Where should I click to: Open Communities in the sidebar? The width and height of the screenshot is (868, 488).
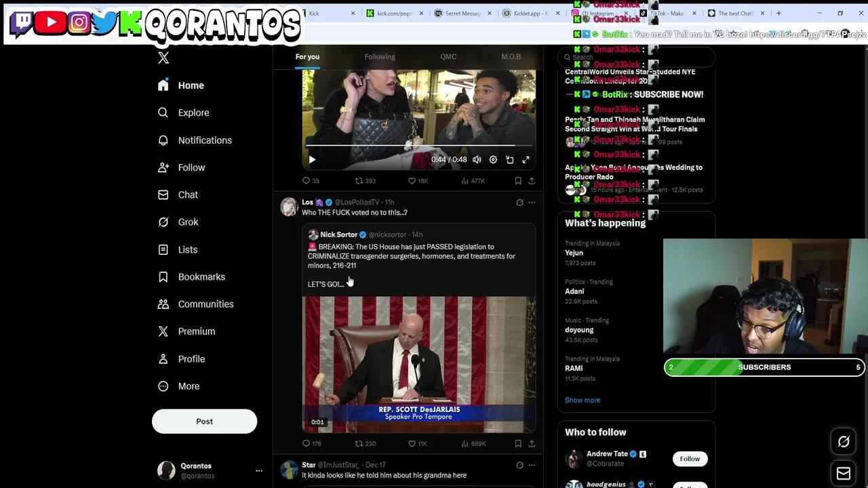point(195,304)
